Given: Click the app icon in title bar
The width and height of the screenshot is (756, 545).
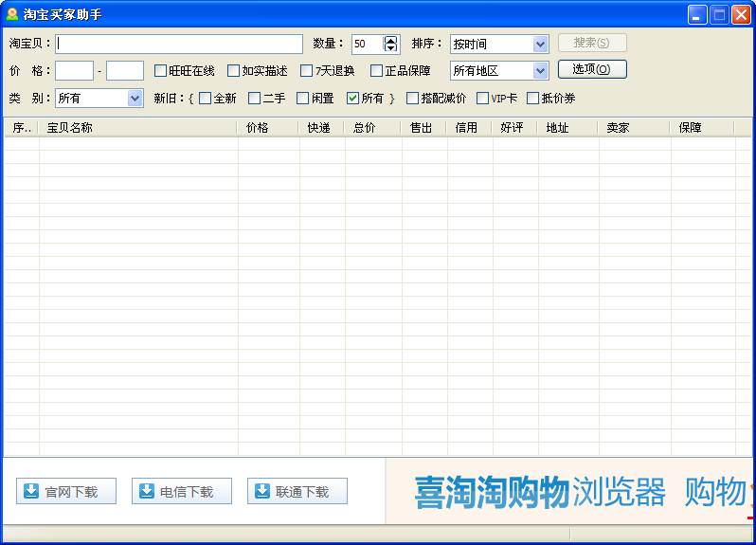Looking at the screenshot, I should (x=12, y=14).
